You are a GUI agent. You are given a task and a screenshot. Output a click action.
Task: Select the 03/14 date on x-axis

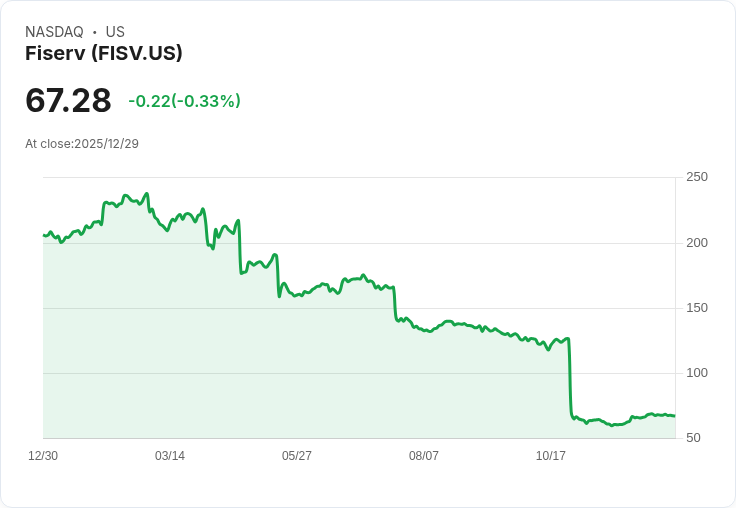pos(170,456)
